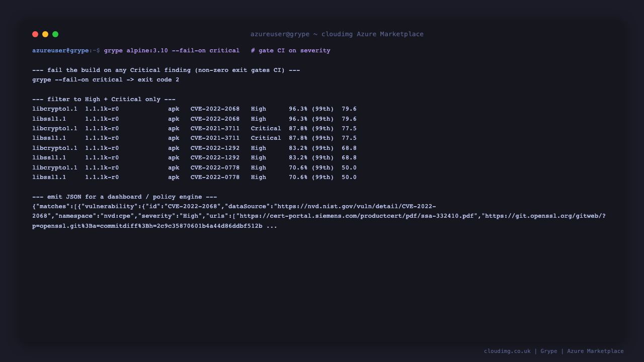Click CVE-2022-1292 in the libssl1.1 row

point(215,158)
